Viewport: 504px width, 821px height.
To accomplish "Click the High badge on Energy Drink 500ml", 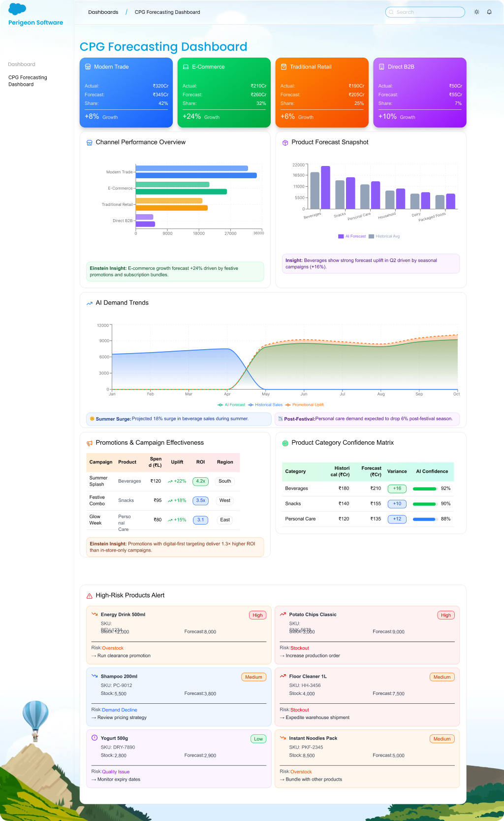I will pos(257,615).
